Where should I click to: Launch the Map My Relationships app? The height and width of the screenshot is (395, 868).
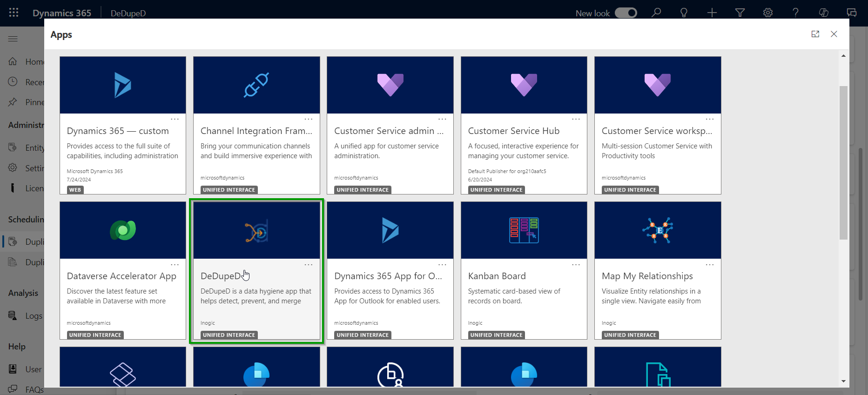coord(647,276)
